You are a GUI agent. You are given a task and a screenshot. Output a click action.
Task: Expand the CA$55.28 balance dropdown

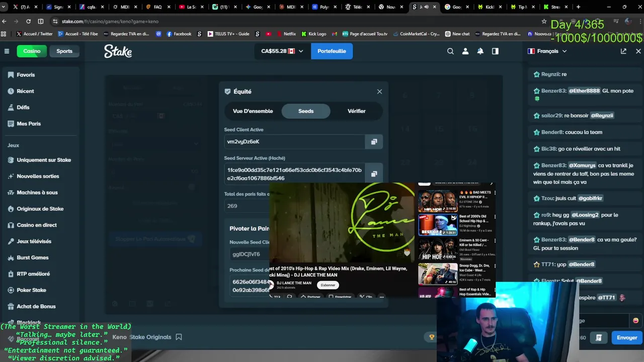click(282, 51)
